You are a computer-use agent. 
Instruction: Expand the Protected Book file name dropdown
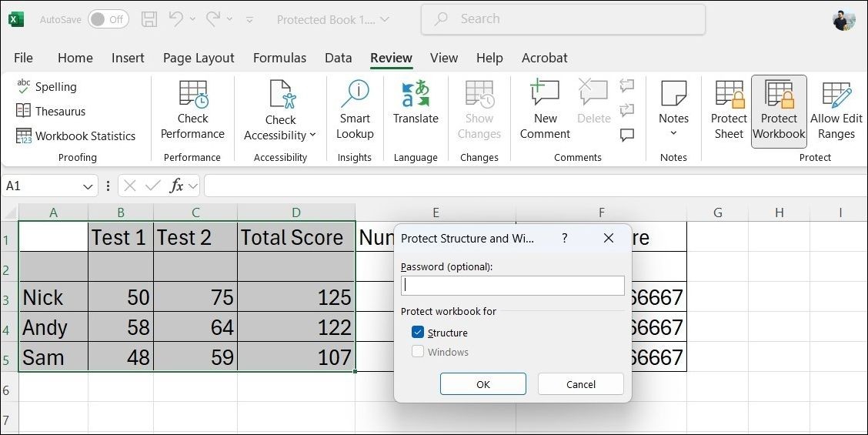pos(385,20)
